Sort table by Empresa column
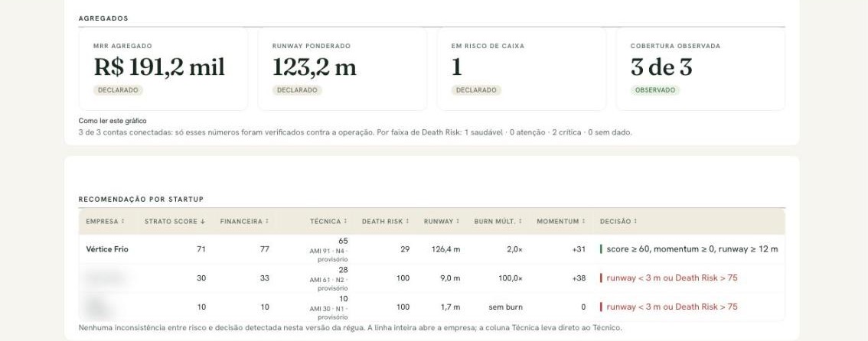Viewport: 868px width, 341px height. click(x=105, y=221)
